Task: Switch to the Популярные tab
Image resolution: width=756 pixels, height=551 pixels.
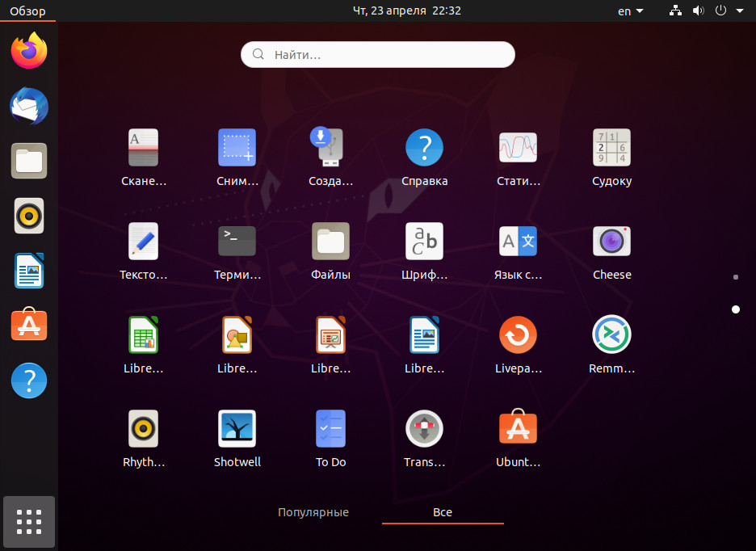Action: pyautogui.click(x=313, y=512)
